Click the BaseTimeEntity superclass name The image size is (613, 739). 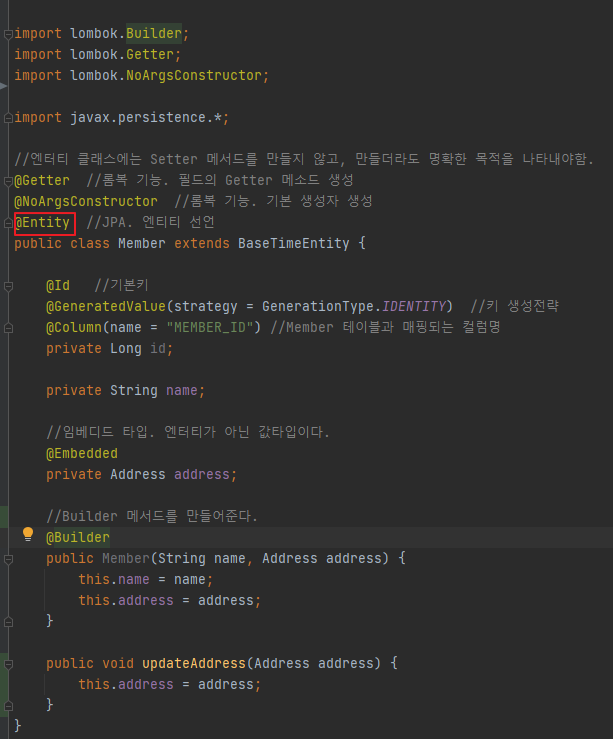294,243
